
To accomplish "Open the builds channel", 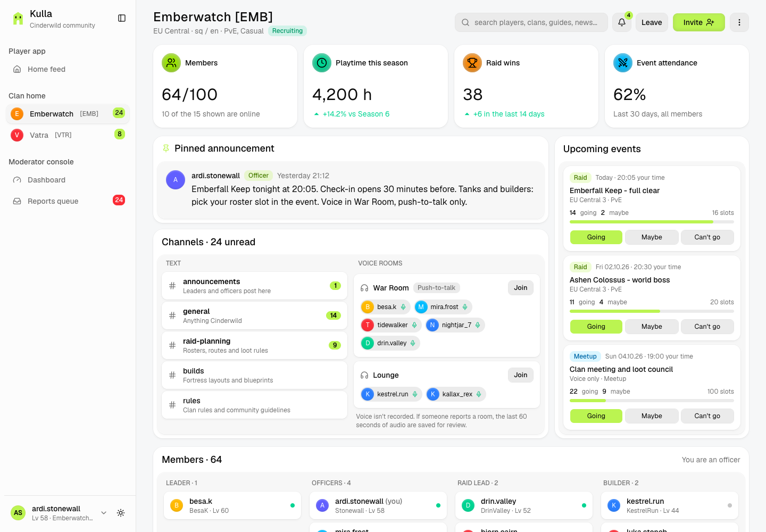I will pyautogui.click(x=254, y=375).
